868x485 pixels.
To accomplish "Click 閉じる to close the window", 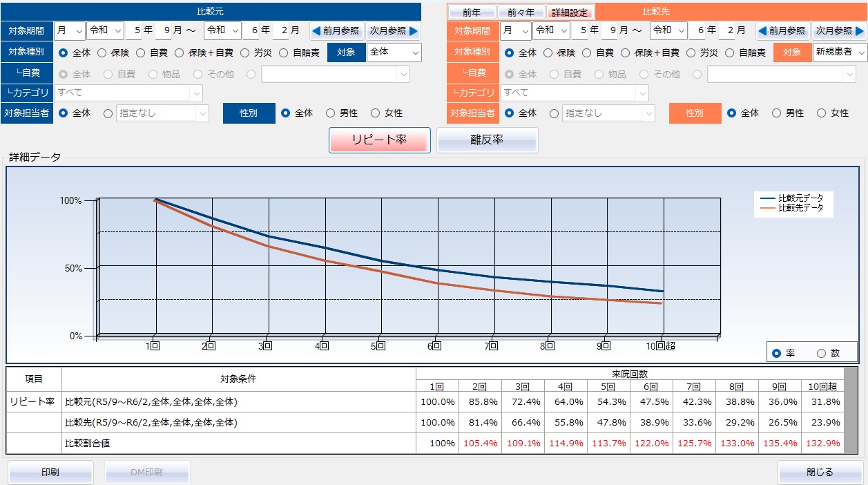I will (x=820, y=473).
